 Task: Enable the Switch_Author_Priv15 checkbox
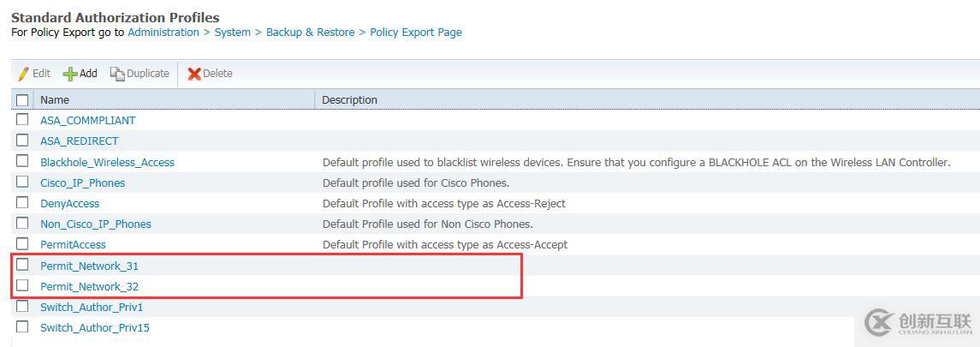coord(22,326)
